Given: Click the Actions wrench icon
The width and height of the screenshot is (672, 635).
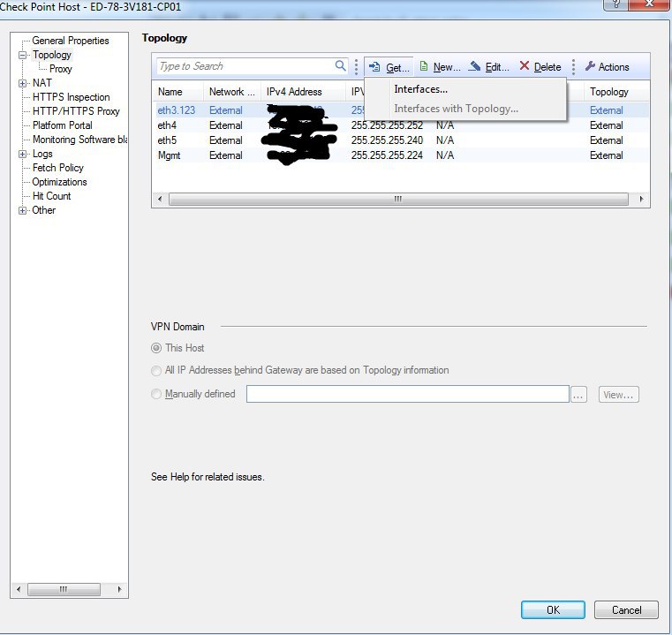Looking at the screenshot, I should click(x=590, y=66).
